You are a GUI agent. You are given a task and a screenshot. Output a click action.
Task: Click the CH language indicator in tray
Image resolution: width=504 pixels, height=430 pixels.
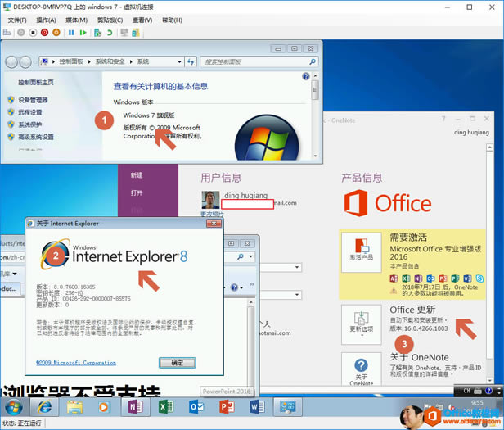[466, 391]
